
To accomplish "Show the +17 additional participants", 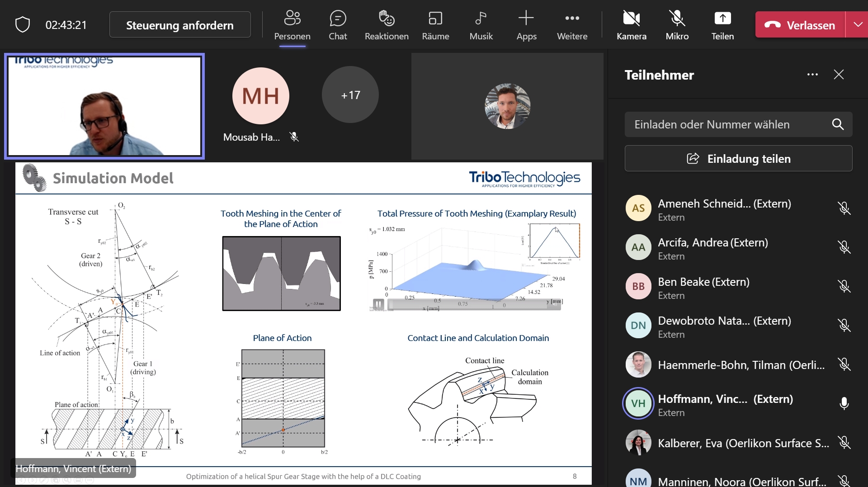I will pyautogui.click(x=350, y=95).
